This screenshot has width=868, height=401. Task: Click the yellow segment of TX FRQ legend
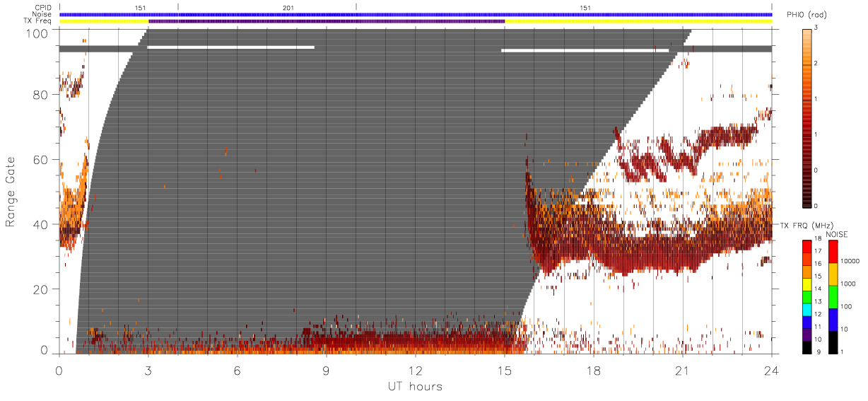(807, 284)
